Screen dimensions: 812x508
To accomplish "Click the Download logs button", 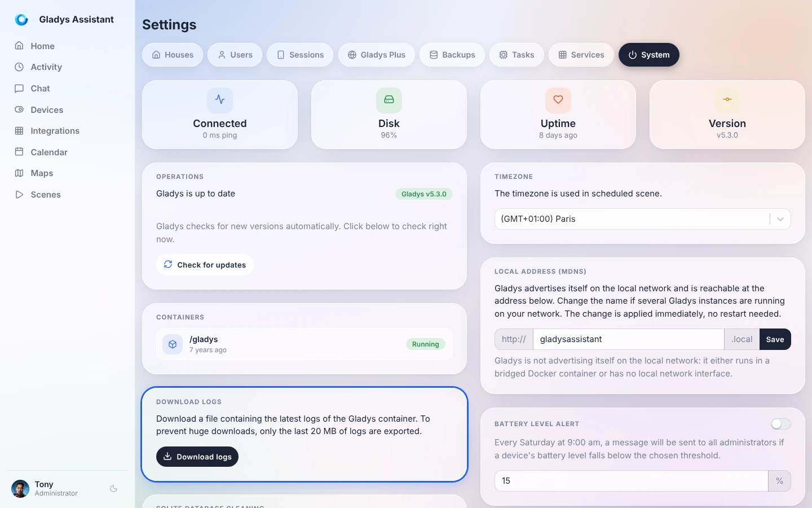I will [x=197, y=457].
